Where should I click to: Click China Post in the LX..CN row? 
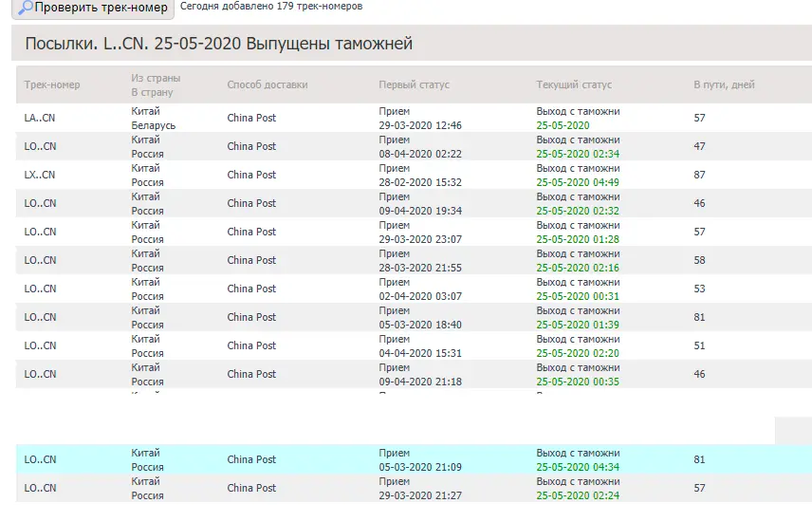pos(251,175)
